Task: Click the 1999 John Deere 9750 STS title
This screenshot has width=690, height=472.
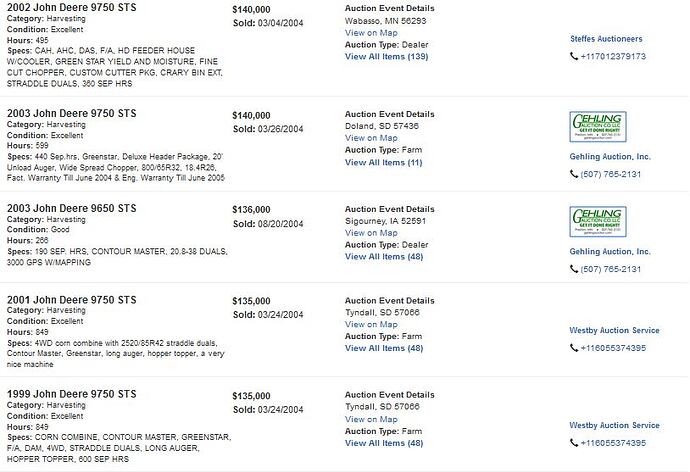Action: [x=72, y=394]
